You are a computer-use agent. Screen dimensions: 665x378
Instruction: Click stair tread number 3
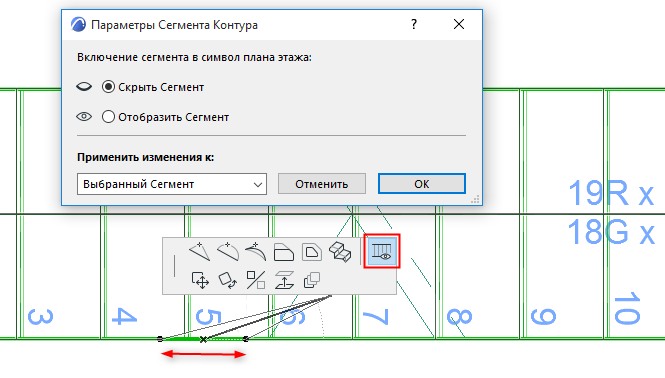tap(41, 317)
